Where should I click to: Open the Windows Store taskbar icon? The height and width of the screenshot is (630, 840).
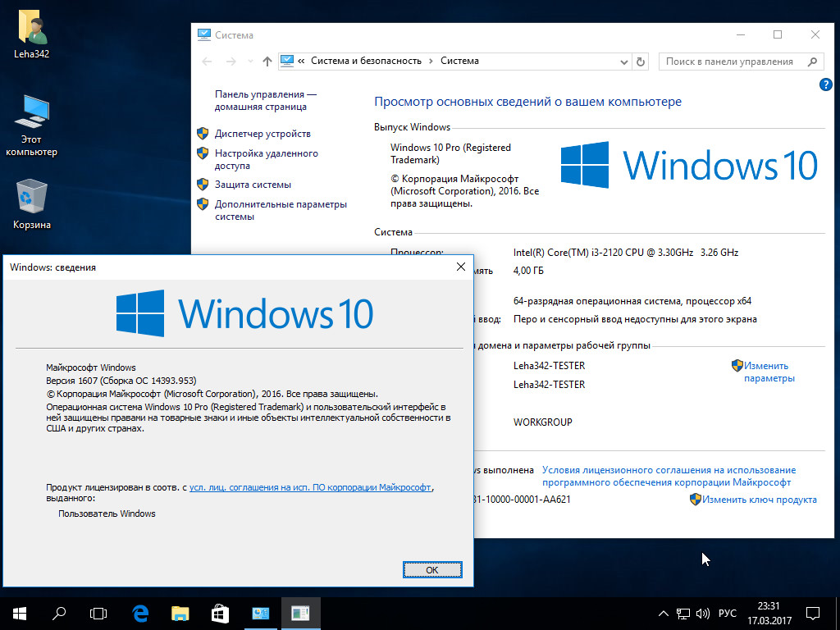coord(220,614)
